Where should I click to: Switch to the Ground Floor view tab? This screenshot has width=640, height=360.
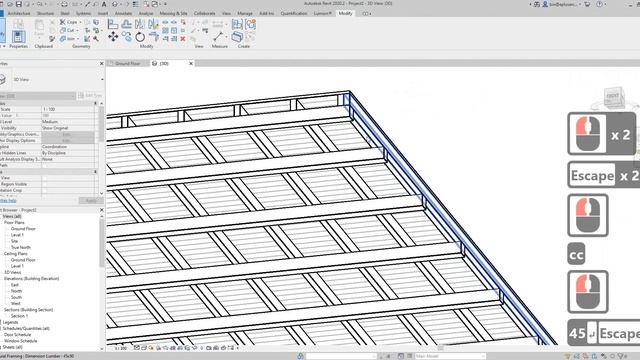(127, 64)
